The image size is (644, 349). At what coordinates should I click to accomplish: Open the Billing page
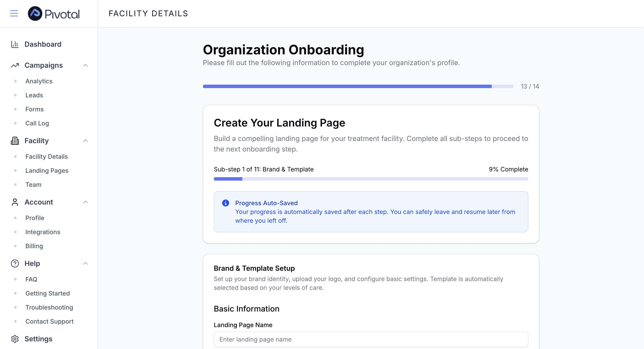(x=34, y=246)
